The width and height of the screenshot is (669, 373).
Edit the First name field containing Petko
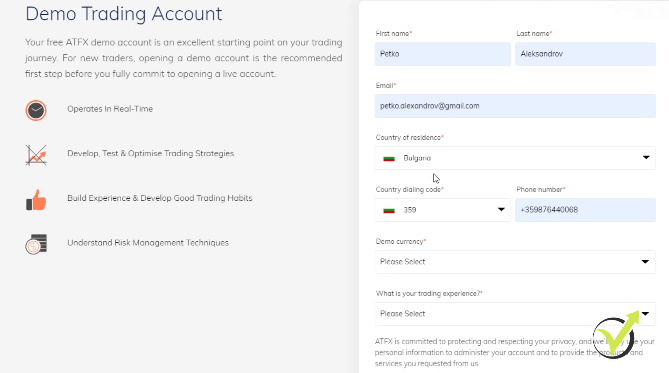pos(443,54)
